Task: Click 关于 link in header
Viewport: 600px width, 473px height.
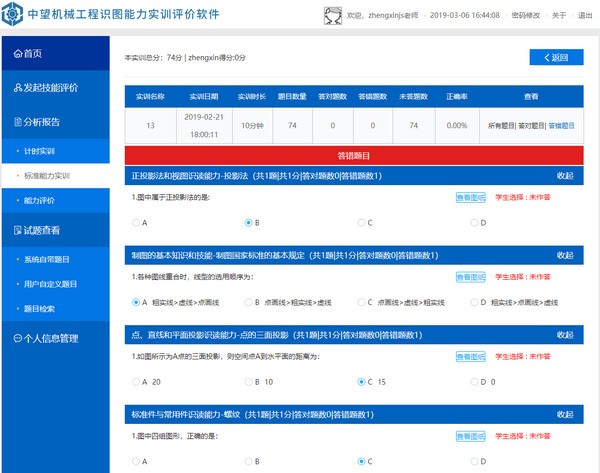Action: (559, 15)
